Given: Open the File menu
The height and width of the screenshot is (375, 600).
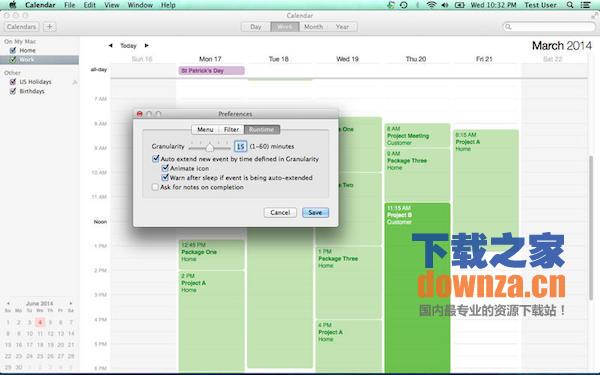Looking at the screenshot, I should pos(70,5).
